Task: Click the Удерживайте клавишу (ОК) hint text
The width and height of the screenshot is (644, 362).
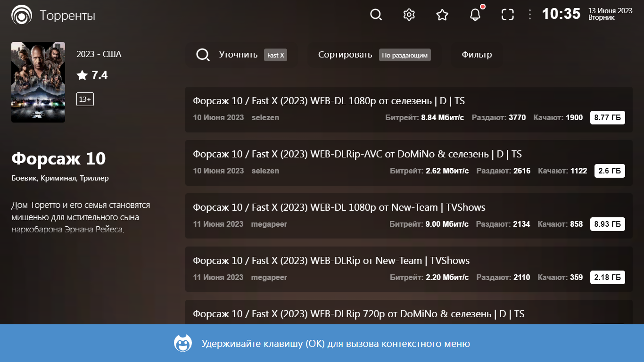Action: coord(336,344)
